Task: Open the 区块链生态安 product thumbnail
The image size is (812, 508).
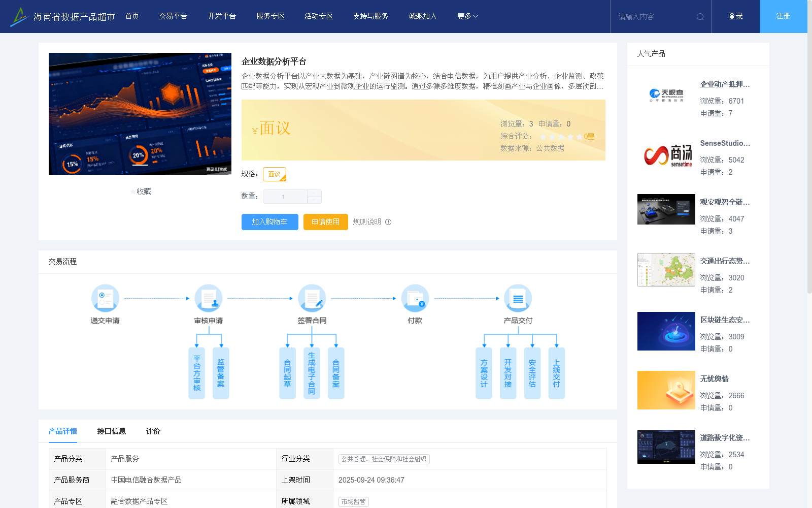Action: click(666, 331)
